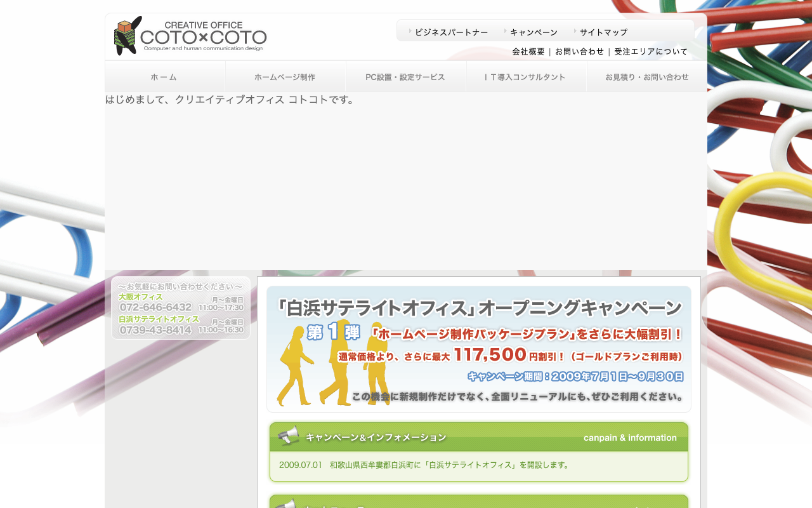The height and width of the screenshot is (508, 812).
Task: Click the 白浜サテライトオフィス opening campaign banner
Action: (x=479, y=349)
